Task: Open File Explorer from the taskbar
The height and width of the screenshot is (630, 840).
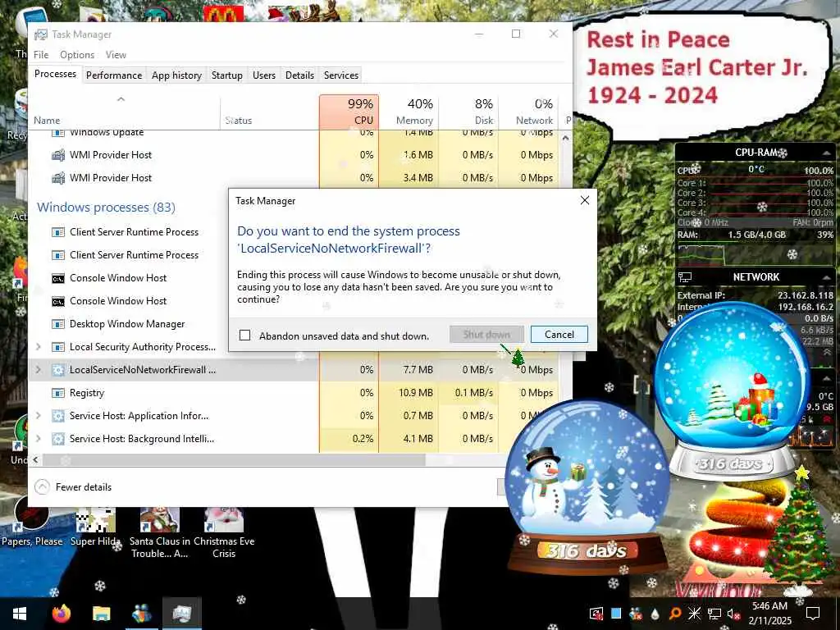Action: 101,614
